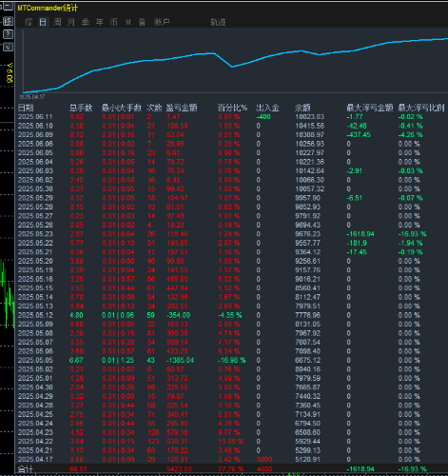This screenshot has height=476, width=448.
Task: Select the 季 quarterly tab
Action: coord(86,22)
